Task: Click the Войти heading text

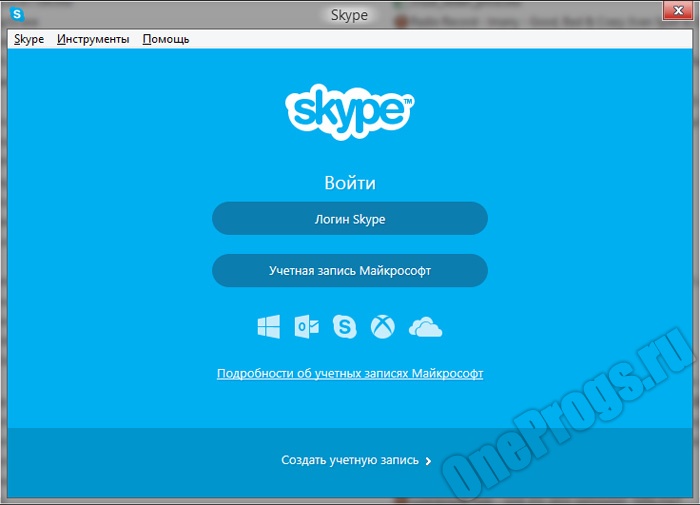Action: [350, 183]
